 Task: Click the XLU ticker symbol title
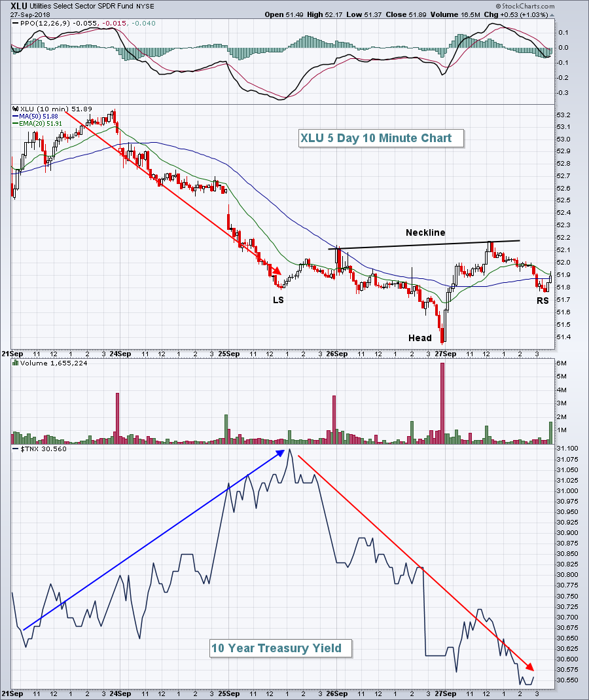19,6
